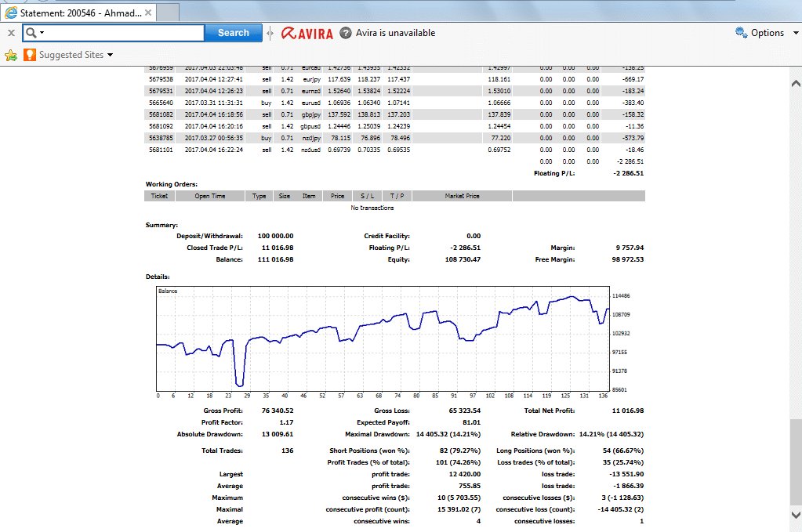Click the 'Avira is unavailable' status text
802x532 pixels.
click(395, 33)
